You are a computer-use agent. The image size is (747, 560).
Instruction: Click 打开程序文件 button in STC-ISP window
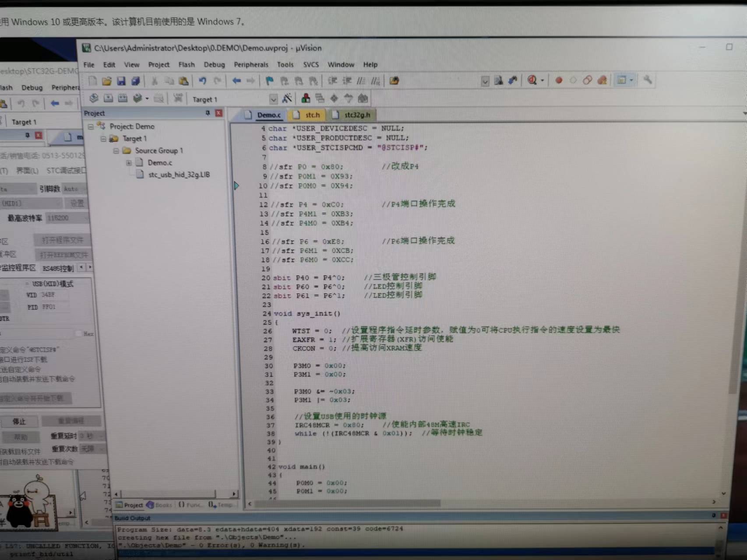62,240
